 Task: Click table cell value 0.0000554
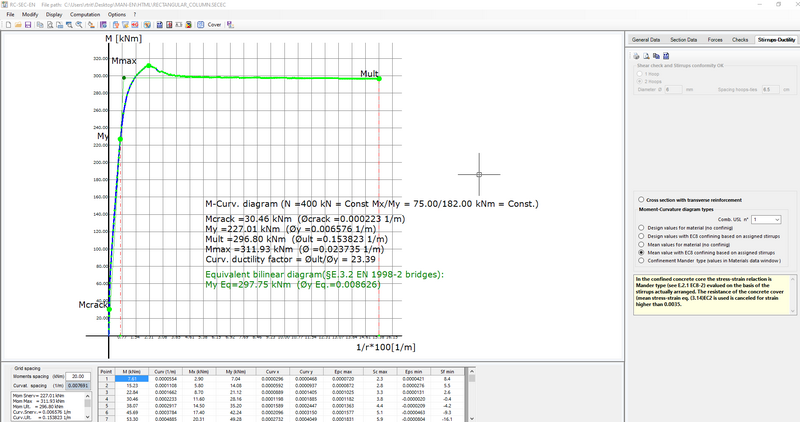pos(165,379)
